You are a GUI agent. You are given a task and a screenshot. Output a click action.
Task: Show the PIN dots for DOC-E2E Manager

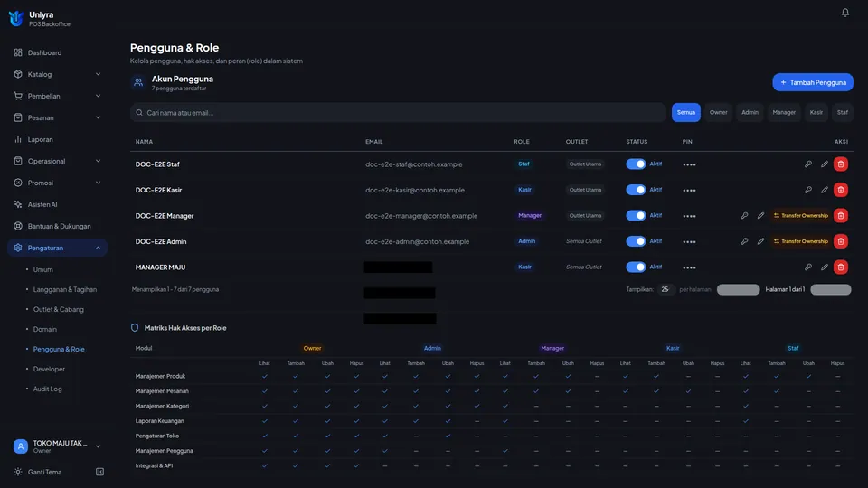[x=689, y=216]
